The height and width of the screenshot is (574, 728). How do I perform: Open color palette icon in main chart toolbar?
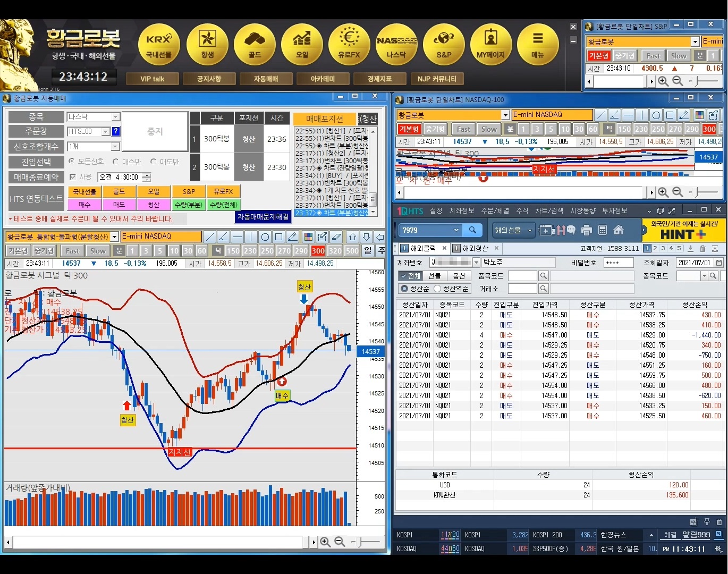(308, 237)
